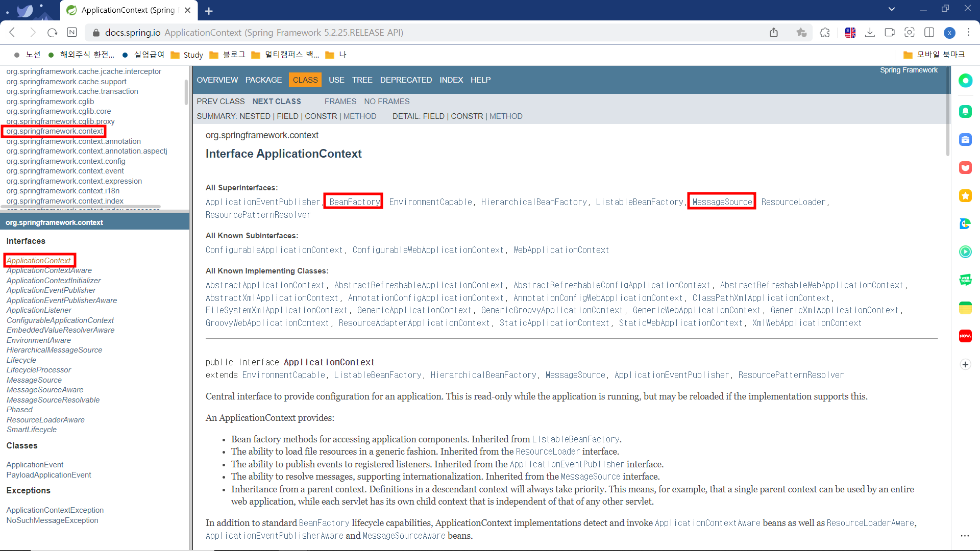980x551 pixels.
Task: Toggle the split view sidebar icon
Action: pos(929,33)
